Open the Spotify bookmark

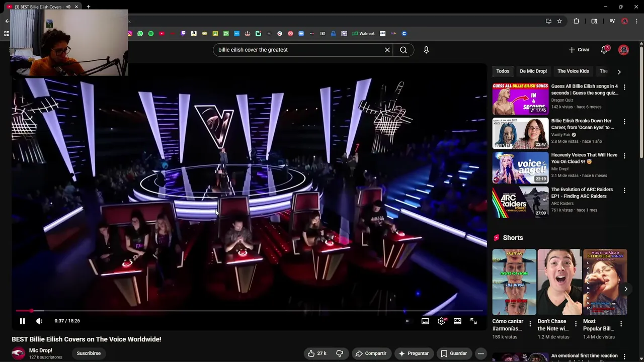coord(151,34)
